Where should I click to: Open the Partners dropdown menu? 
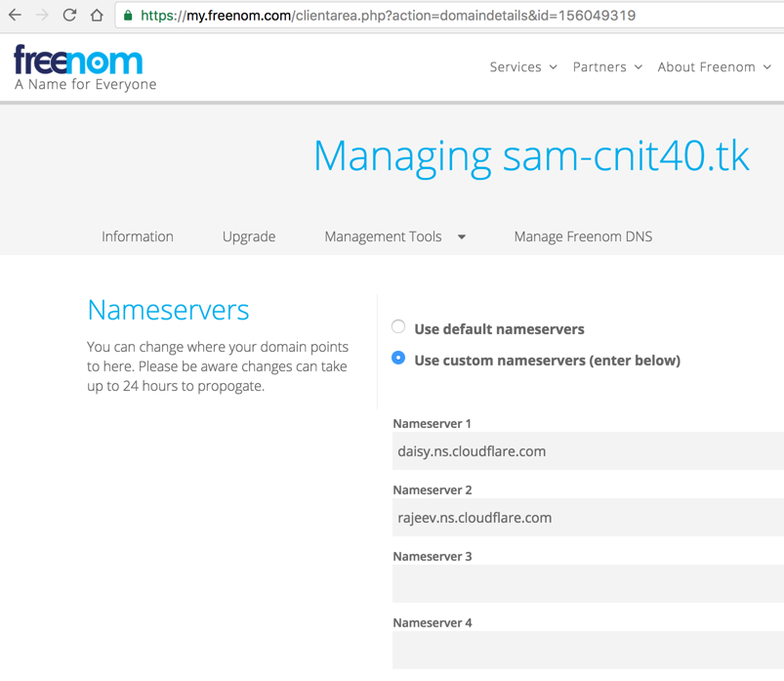tap(607, 67)
